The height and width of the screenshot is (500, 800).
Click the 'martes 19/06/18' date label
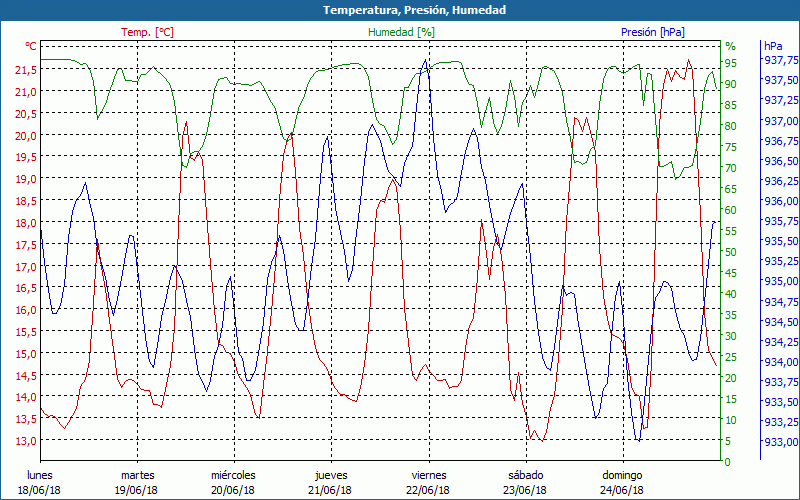[x=137, y=483]
